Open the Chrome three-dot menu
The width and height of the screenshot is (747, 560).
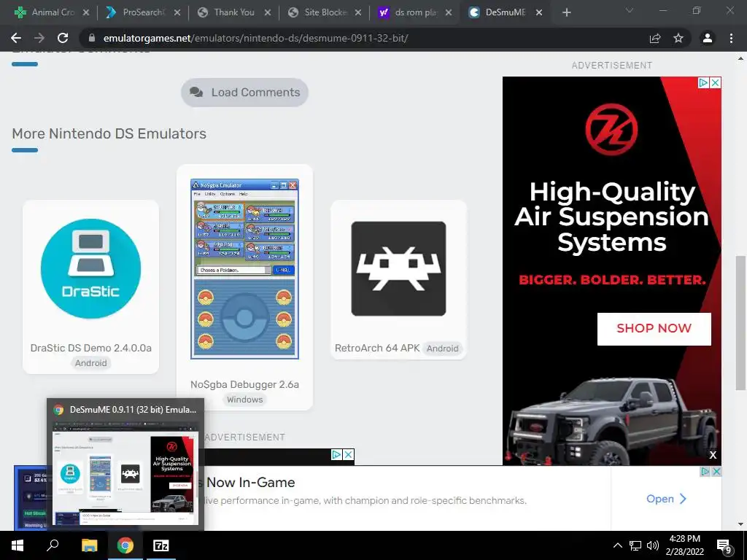pos(731,38)
